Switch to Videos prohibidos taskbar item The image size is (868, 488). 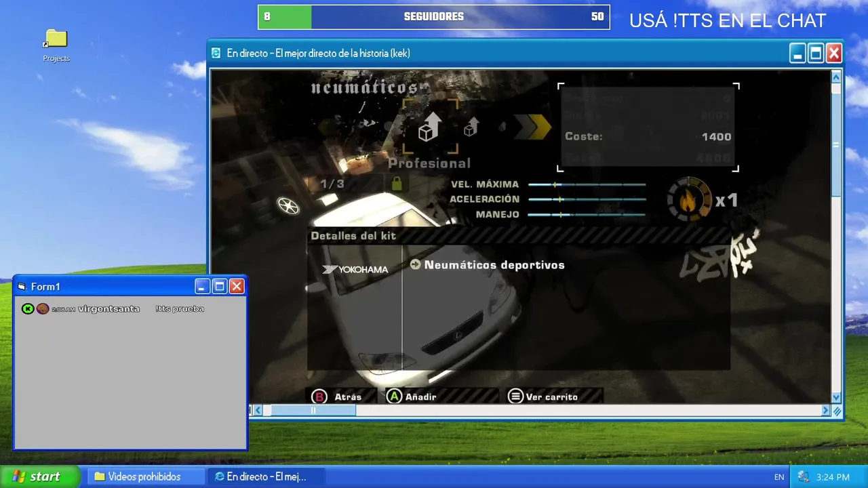pos(146,476)
